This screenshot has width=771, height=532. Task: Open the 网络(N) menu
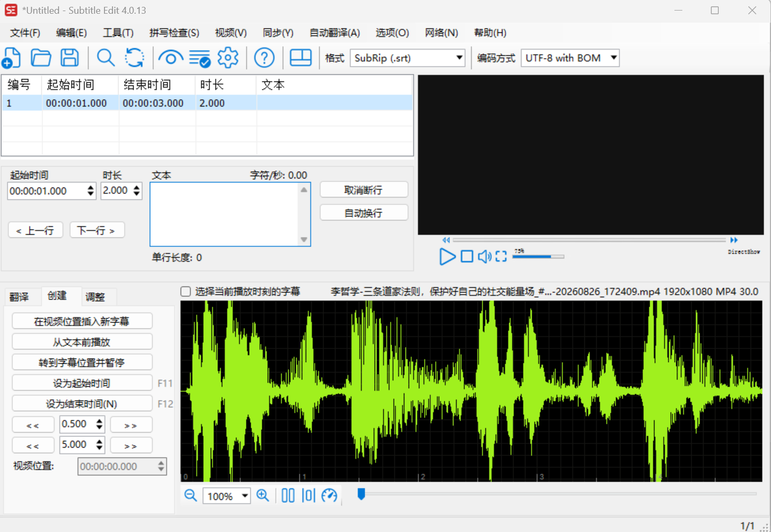[441, 33]
